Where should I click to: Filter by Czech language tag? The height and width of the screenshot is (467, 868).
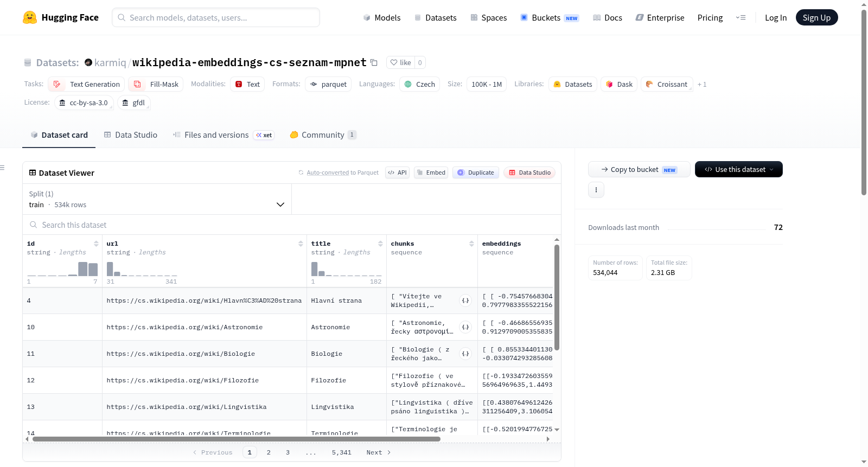coord(420,84)
